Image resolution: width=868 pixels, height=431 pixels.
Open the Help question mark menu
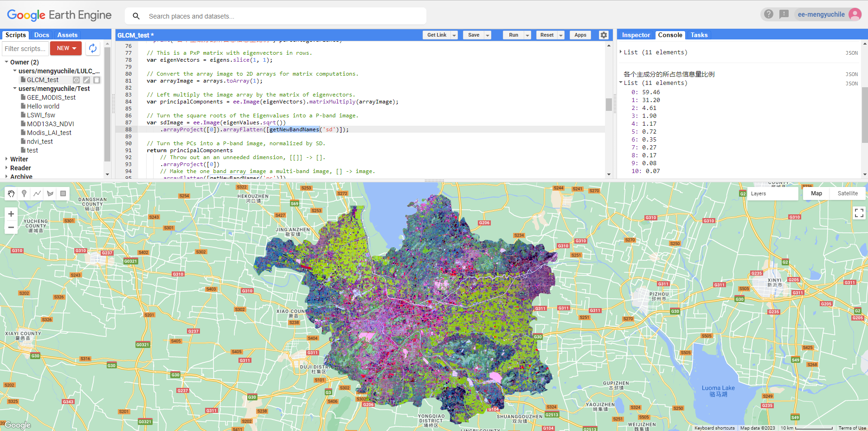tap(769, 14)
